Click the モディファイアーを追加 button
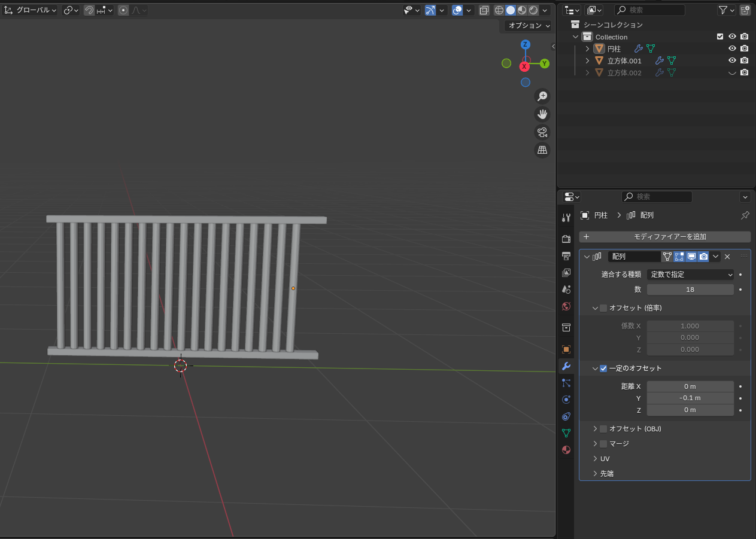Viewport: 756px width, 539px height. pyautogui.click(x=664, y=237)
